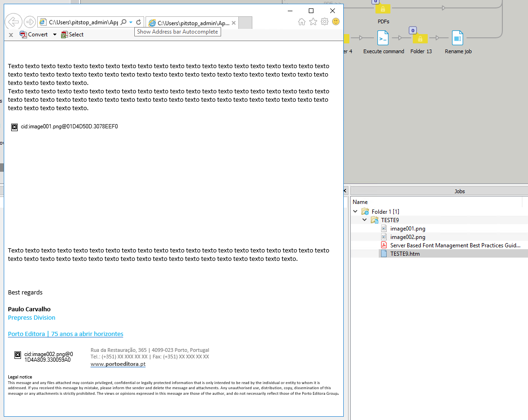Click the address bar path field
Screen dimensions: 528x420
coord(83,22)
